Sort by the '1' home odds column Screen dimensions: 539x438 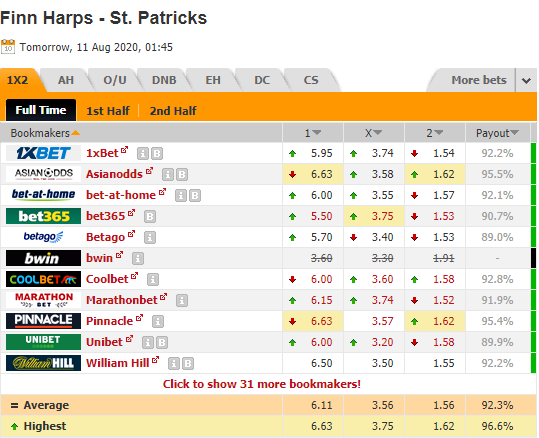[313, 133]
